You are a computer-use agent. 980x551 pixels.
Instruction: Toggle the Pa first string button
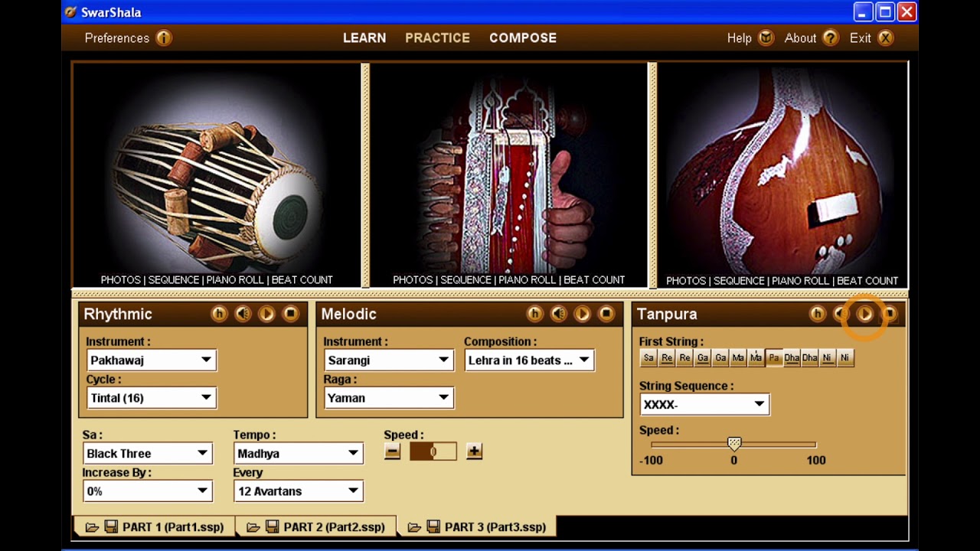(773, 357)
